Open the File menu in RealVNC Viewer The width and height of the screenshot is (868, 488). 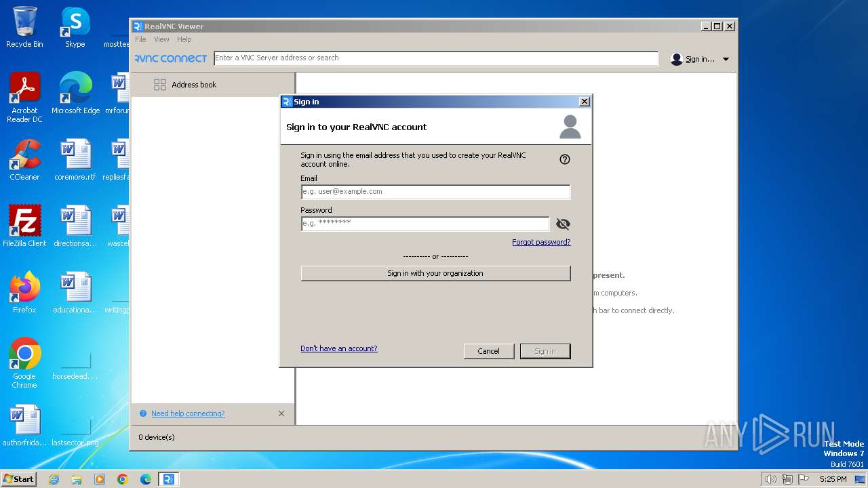140,39
